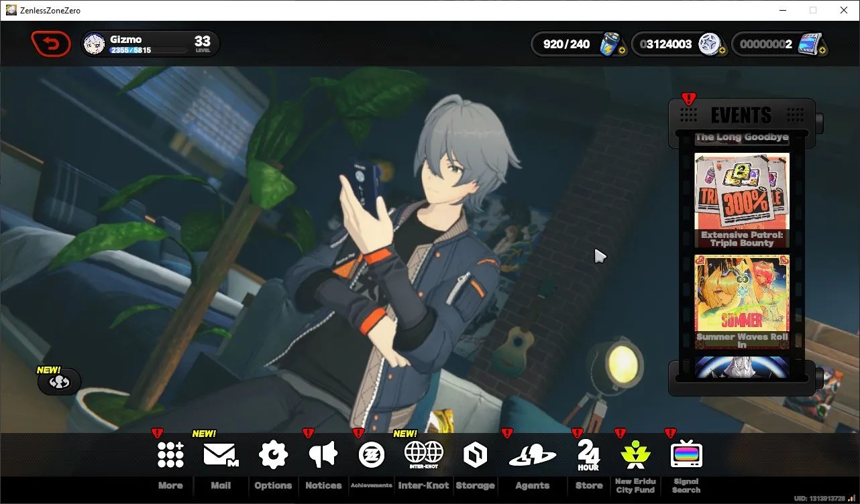Add Dennies currency with plus icon
The height and width of the screenshot is (504, 860).
[x=722, y=50]
